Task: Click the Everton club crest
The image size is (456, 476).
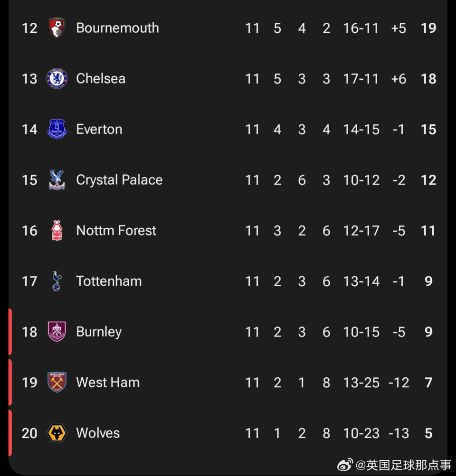Action: point(57,129)
